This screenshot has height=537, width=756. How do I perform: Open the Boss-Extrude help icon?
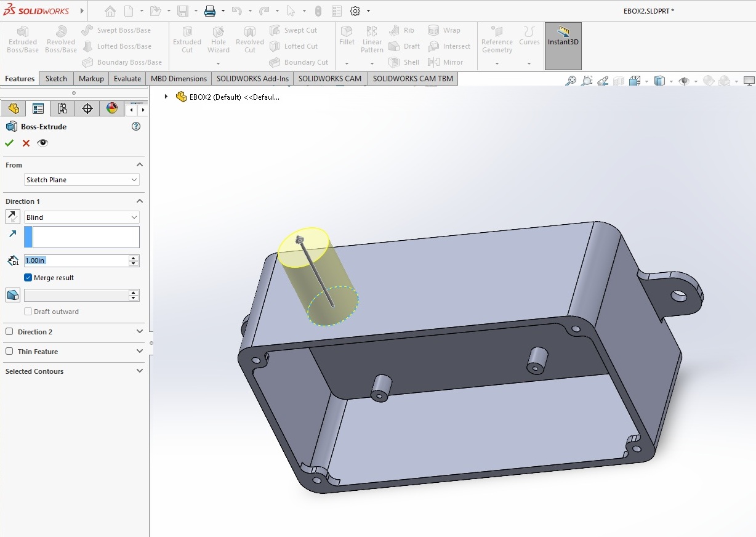(136, 126)
